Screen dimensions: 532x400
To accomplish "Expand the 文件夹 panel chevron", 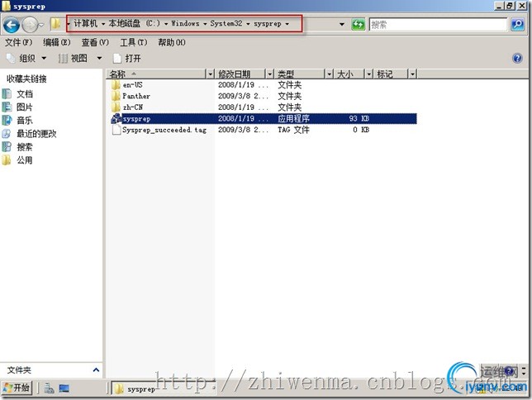I will point(96,370).
